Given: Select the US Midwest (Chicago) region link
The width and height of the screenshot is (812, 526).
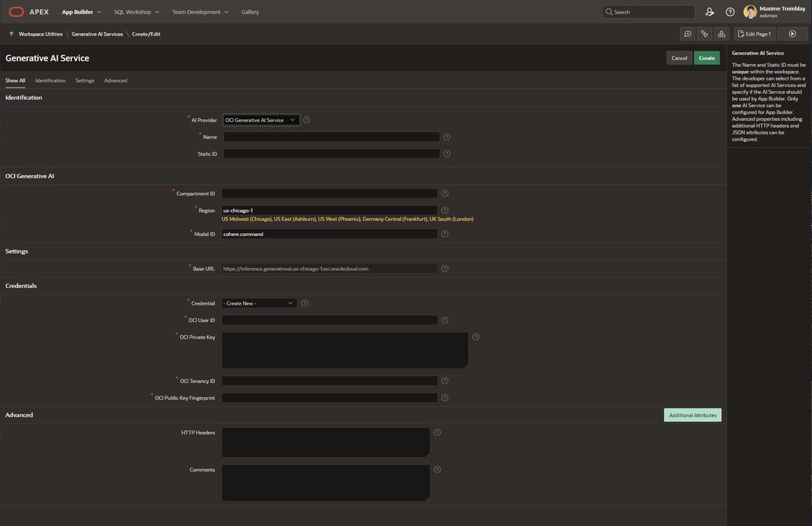Looking at the screenshot, I should pos(246,219).
